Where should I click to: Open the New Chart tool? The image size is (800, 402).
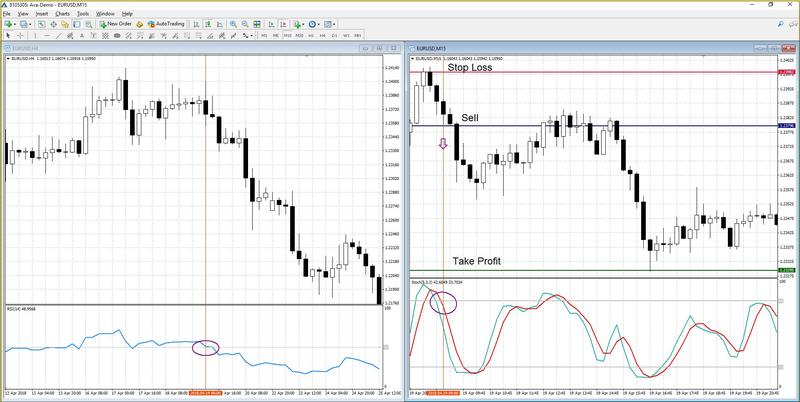tap(8, 24)
